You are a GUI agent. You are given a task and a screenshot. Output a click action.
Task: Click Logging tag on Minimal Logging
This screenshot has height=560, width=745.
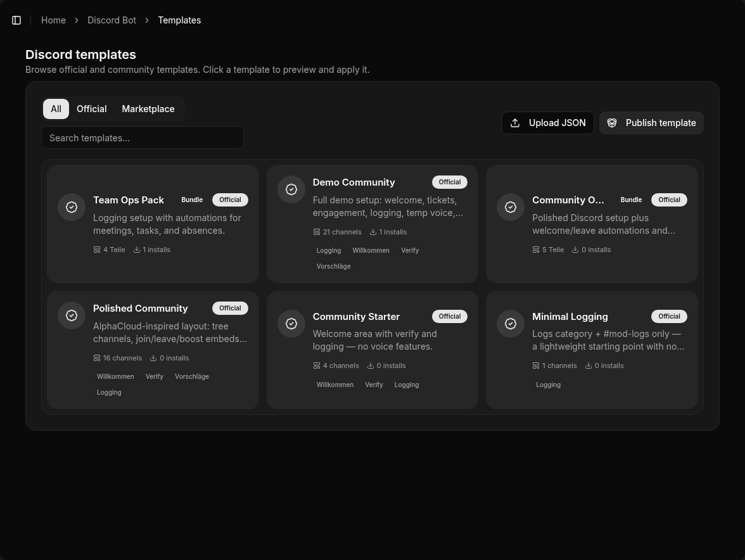coord(549,385)
